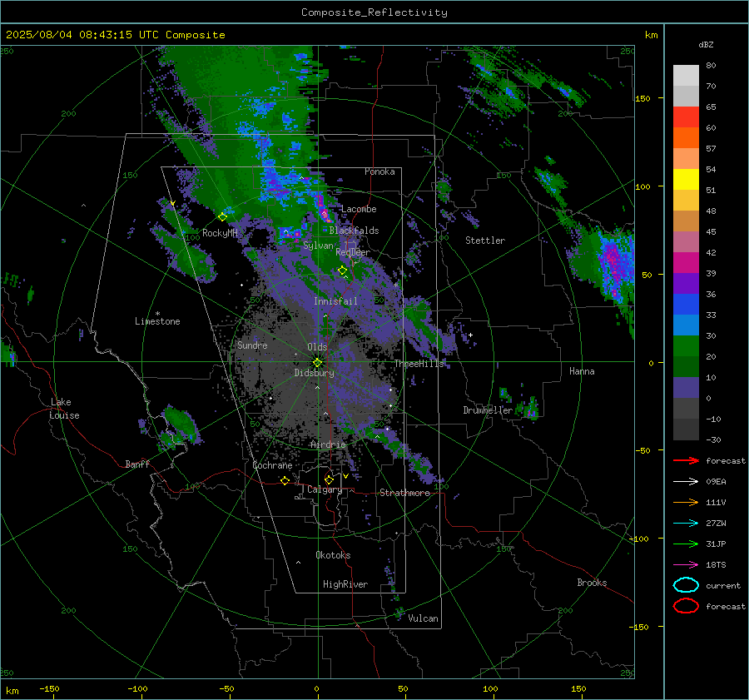Click the Olds label
This screenshot has width=749, height=700.
pos(317,347)
